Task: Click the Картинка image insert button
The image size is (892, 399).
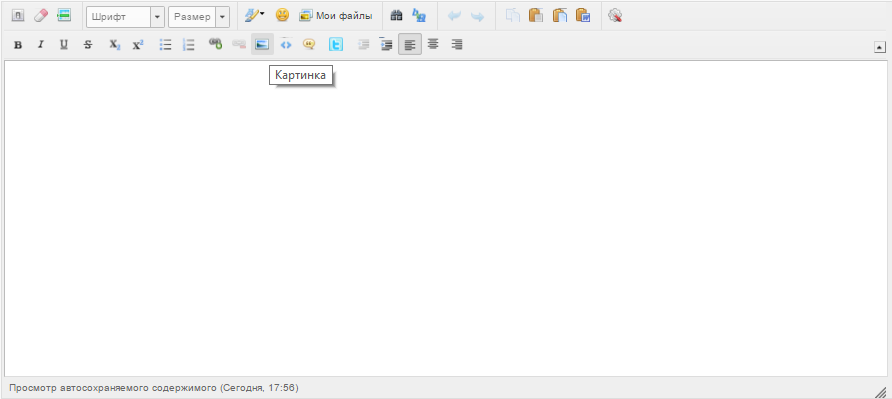Action: pos(262,44)
